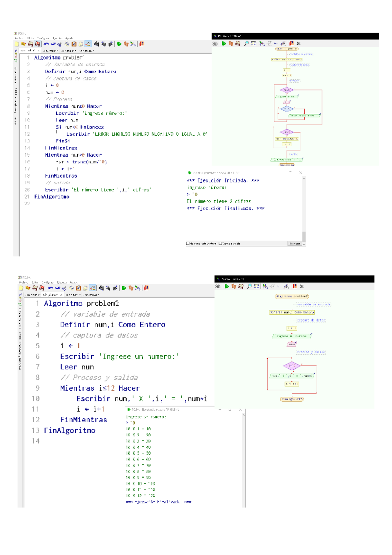Switch to the second file tab in top editor

(50, 51)
